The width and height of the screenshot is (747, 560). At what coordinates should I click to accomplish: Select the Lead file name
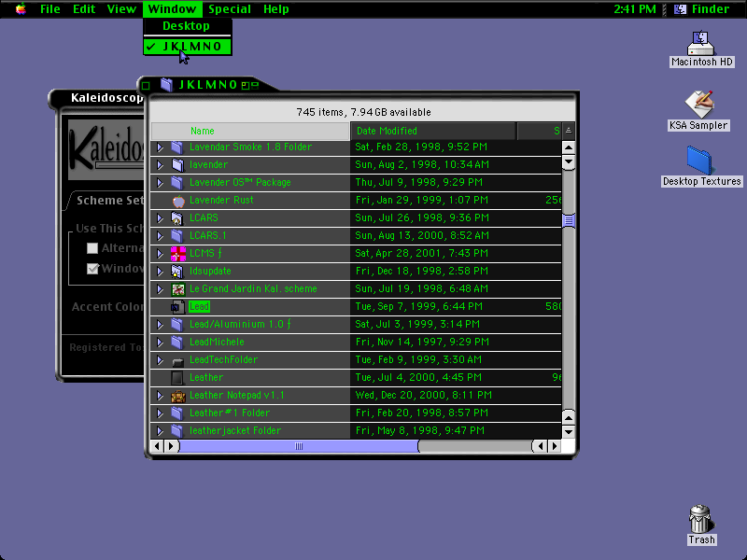coord(199,307)
